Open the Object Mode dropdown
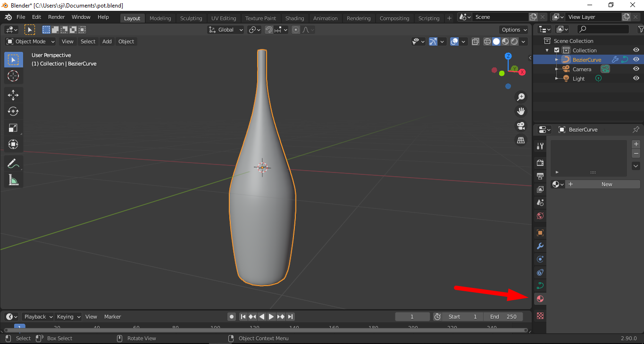This screenshot has height=344, width=644. [30, 41]
